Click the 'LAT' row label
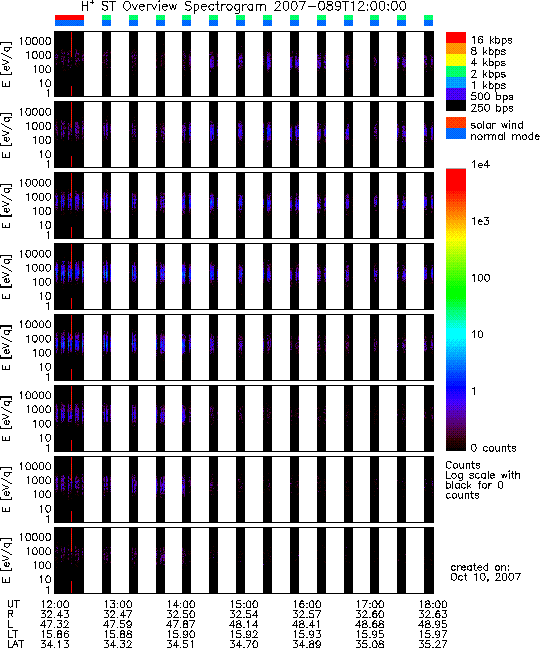The height and width of the screenshot is (648, 540). pyautogui.click(x=16, y=644)
